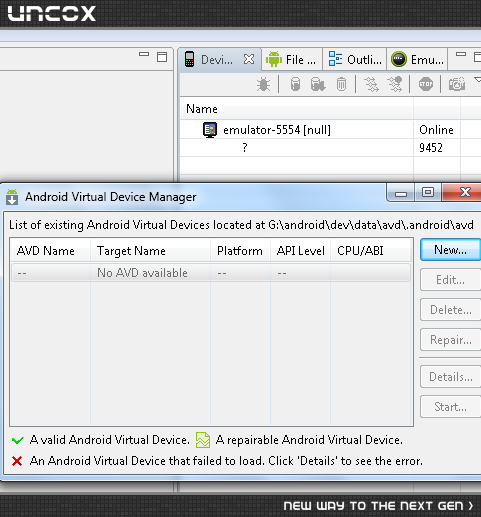Image resolution: width=481 pixels, height=517 pixels.
Task: Click the API Level column header
Action: tap(300, 251)
